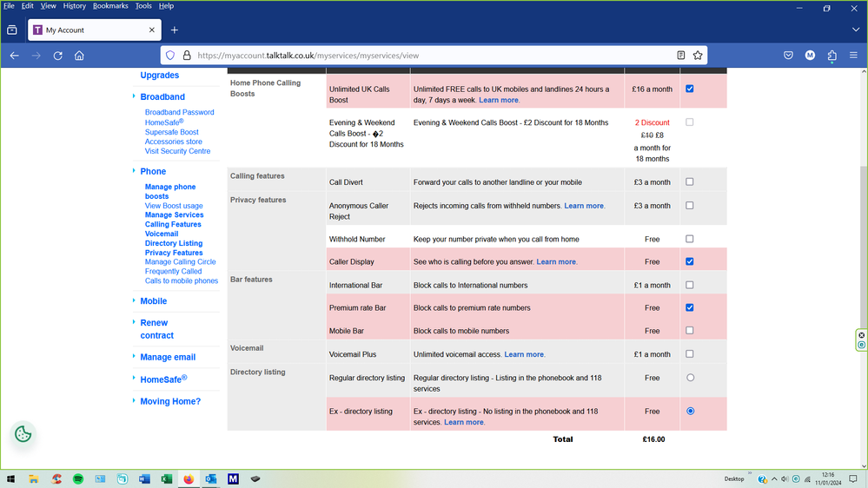The width and height of the screenshot is (868, 488).
Task: Open the Malwarebytes M taskbar icon
Action: click(233, 479)
